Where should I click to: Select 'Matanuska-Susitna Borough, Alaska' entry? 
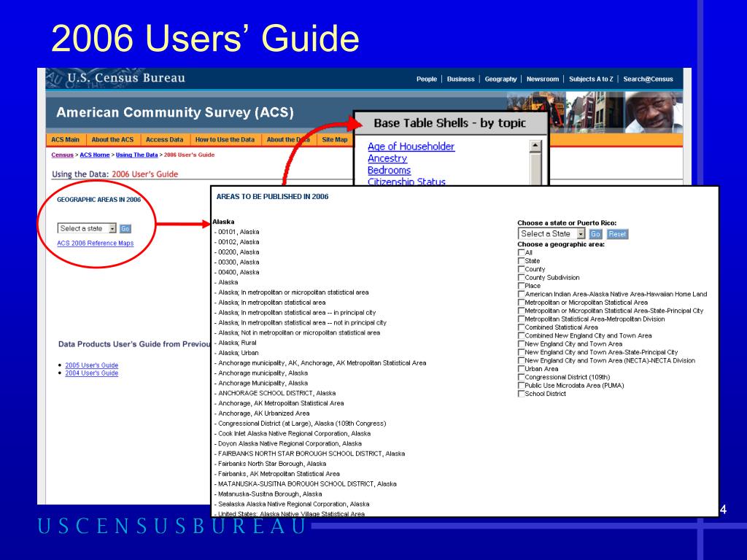pos(268,494)
